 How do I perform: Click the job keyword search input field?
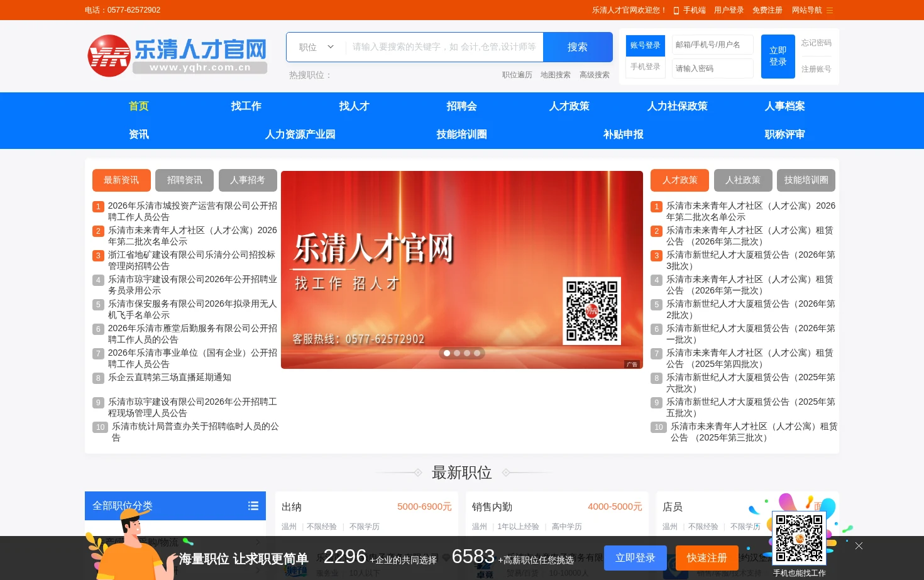tap(444, 47)
